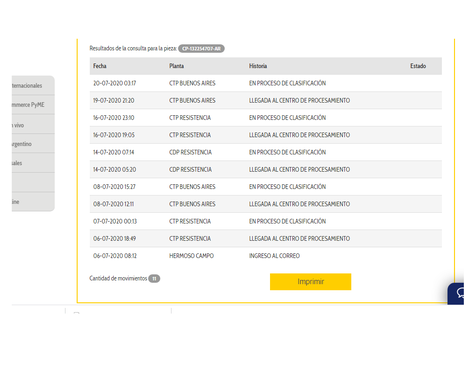Image resolution: width=470 pixels, height=370 pixels.
Task: Click CTP RESISTENCIA in the 16-07-2020 23:10 row
Action: [x=190, y=118]
